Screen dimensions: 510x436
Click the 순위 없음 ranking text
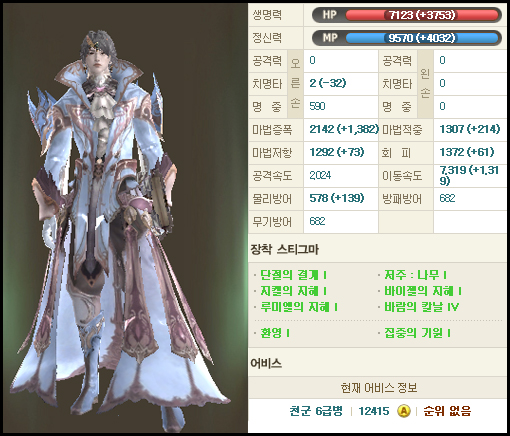pos(447,411)
